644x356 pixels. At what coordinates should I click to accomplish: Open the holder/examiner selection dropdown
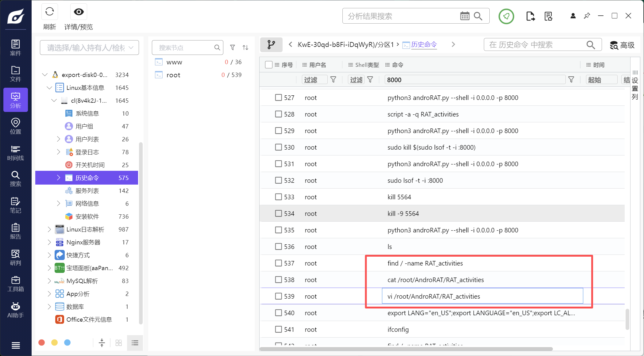(x=89, y=48)
